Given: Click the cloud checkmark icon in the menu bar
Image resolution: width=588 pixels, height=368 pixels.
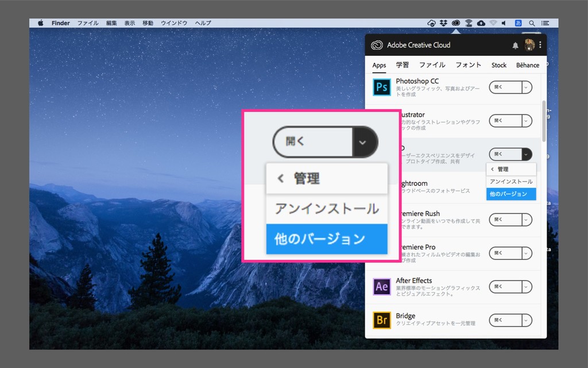Looking at the screenshot, I should [432, 23].
